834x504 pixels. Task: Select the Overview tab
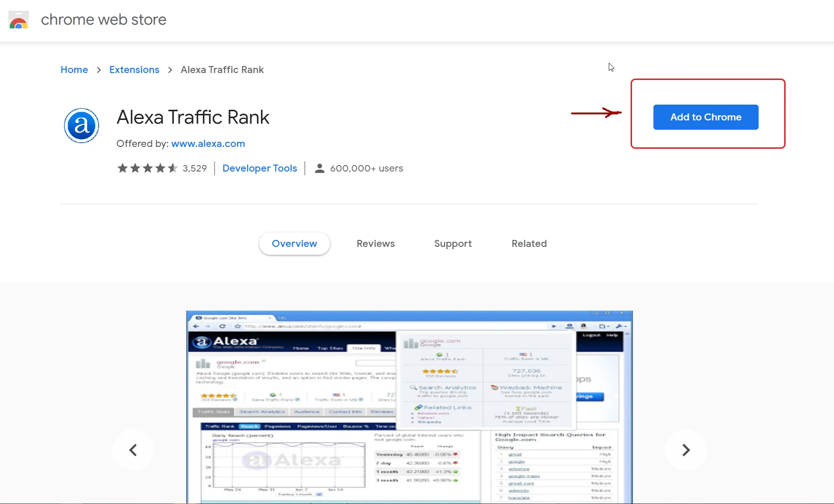[x=294, y=244]
